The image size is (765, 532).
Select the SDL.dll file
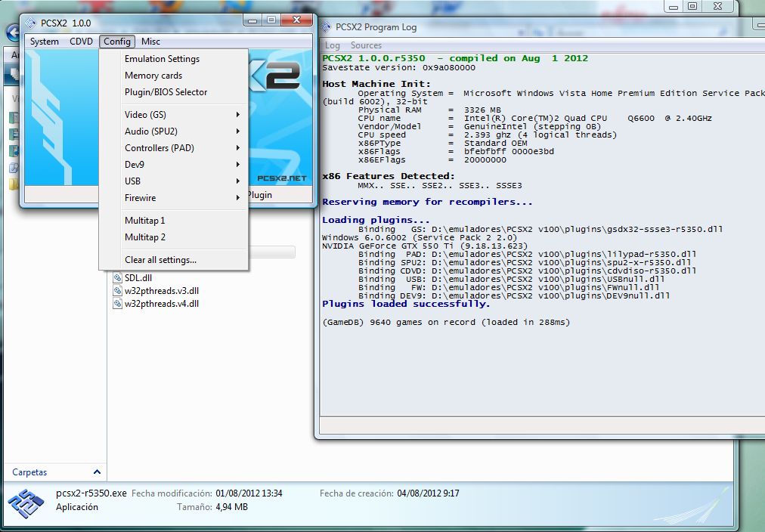138,278
